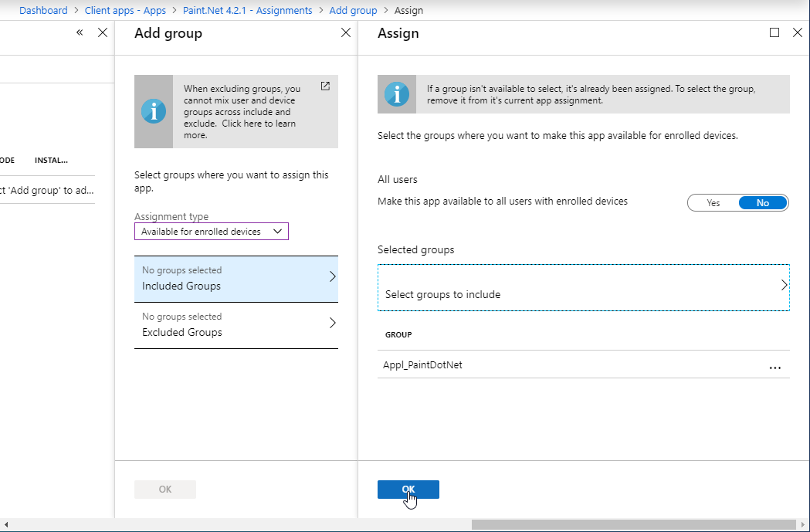Click the horizontal scrollbar at bottom
The width and height of the screenshot is (810, 532).
coord(633,525)
